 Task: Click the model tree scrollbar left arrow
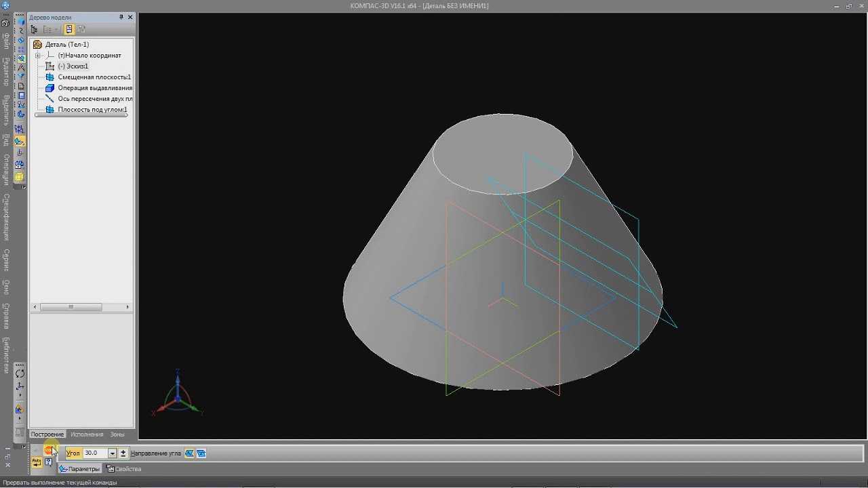click(34, 307)
